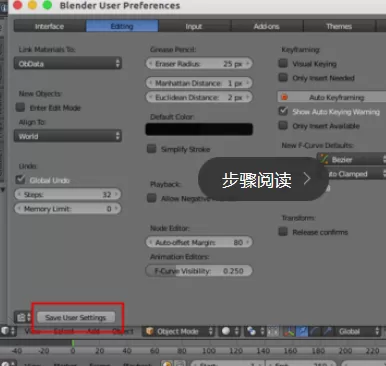The height and width of the screenshot is (366, 386).
Task: Select the scale manipulator icon
Action: 327,331
